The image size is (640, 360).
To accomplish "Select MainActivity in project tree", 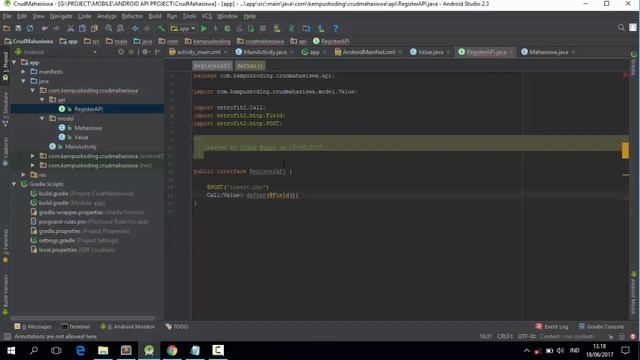I will click(80, 147).
